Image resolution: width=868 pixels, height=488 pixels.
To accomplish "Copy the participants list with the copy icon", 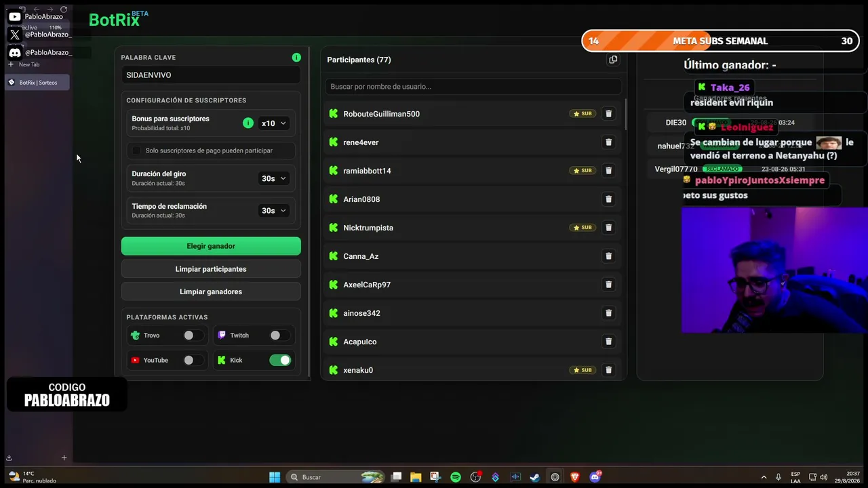I will coord(613,60).
